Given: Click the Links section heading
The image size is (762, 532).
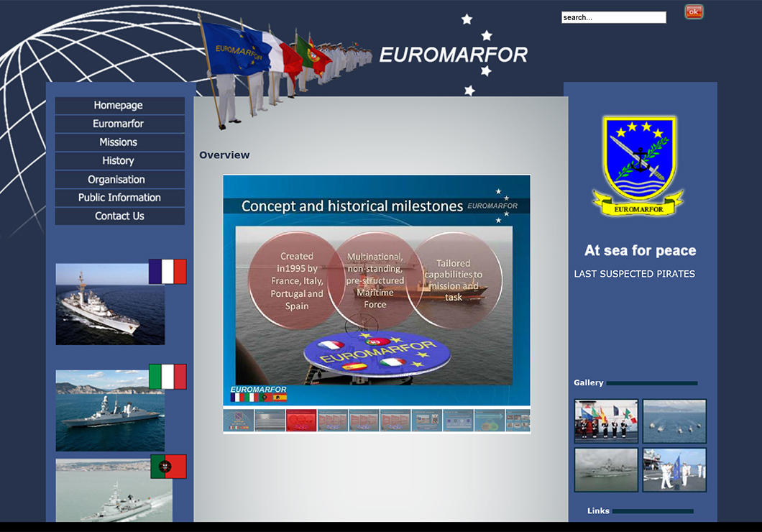Looking at the screenshot, I should (598, 511).
